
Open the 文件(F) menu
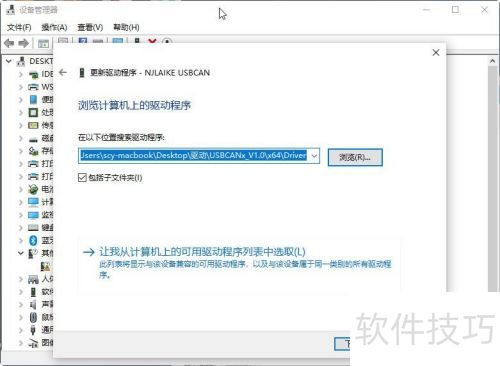[19, 27]
